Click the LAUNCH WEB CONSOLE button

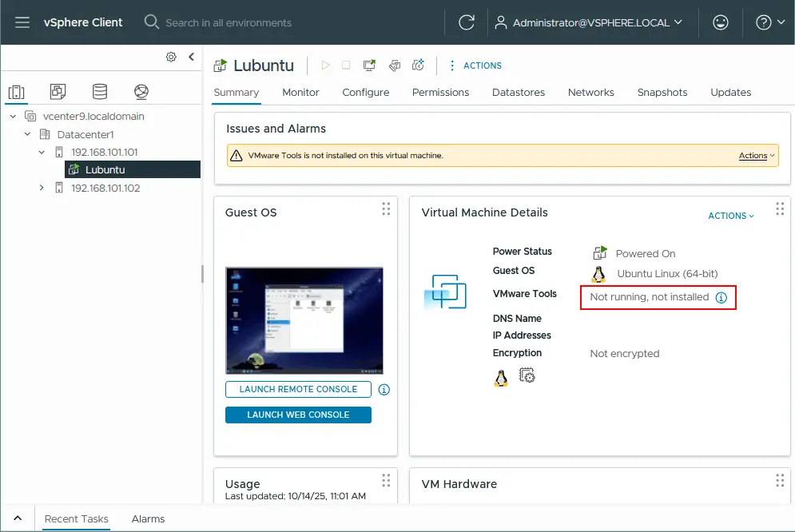click(x=298, y=415)
